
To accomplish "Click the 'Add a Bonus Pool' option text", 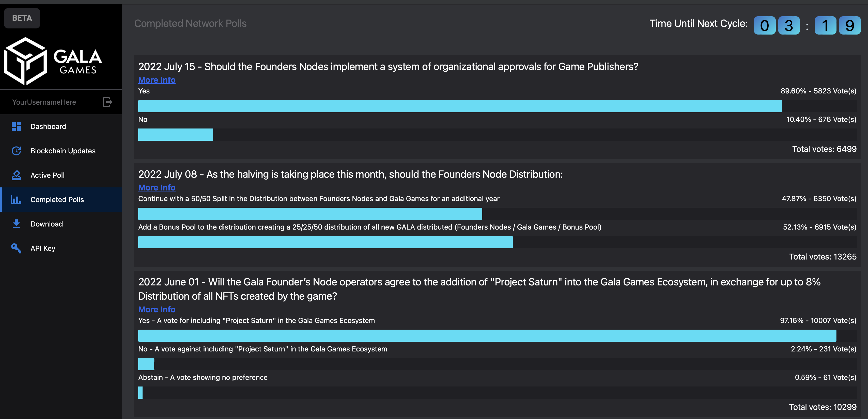I will pos(370,227).
